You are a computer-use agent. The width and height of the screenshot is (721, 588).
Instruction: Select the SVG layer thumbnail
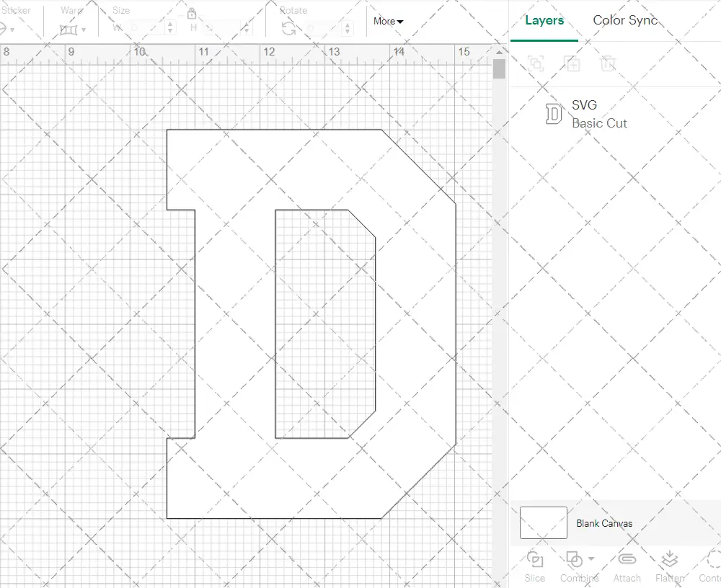pos(554,114)
